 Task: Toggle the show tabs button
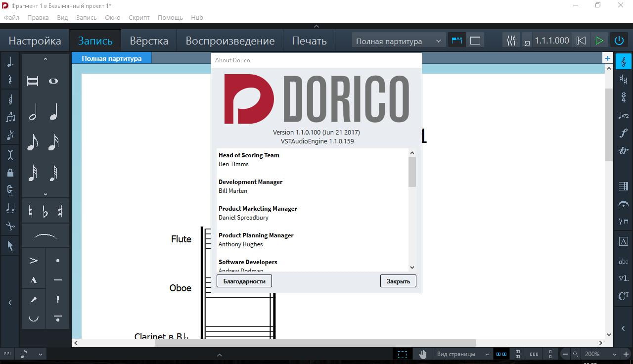pos(456,41)
